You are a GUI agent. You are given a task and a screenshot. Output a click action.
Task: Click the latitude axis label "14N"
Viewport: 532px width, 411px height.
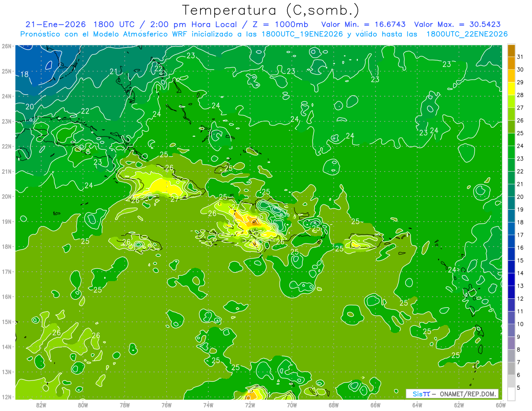pos(6,347)
